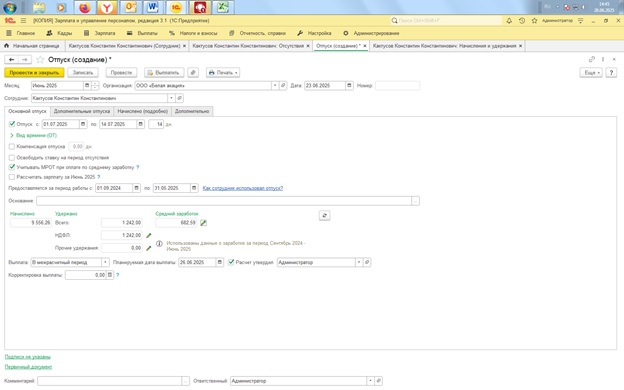Click the Основание input field
Screen dimensions: 624x390
224,201
